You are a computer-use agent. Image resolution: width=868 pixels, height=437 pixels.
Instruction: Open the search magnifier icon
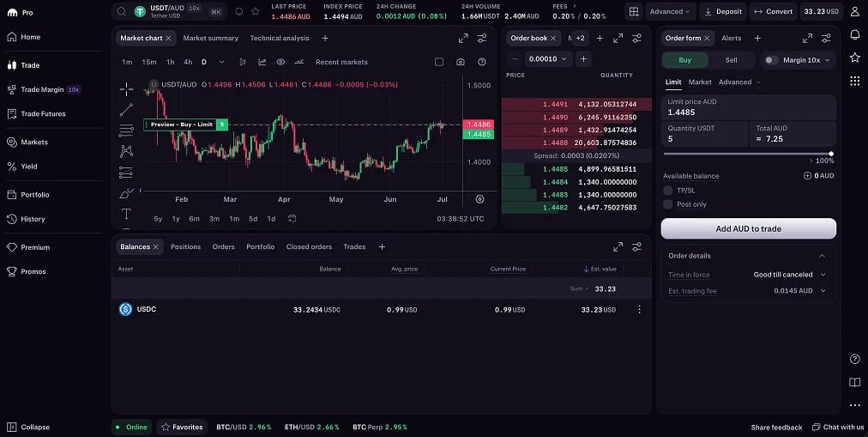coord(121,11)
